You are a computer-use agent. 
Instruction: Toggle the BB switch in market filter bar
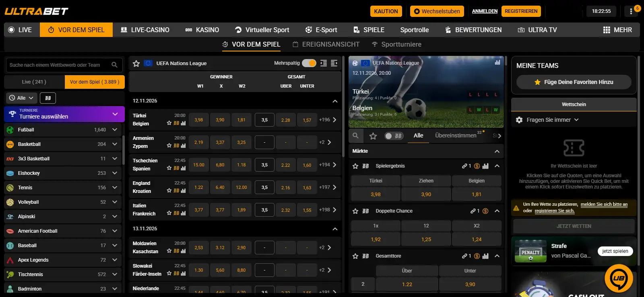[x=394, y=136]
